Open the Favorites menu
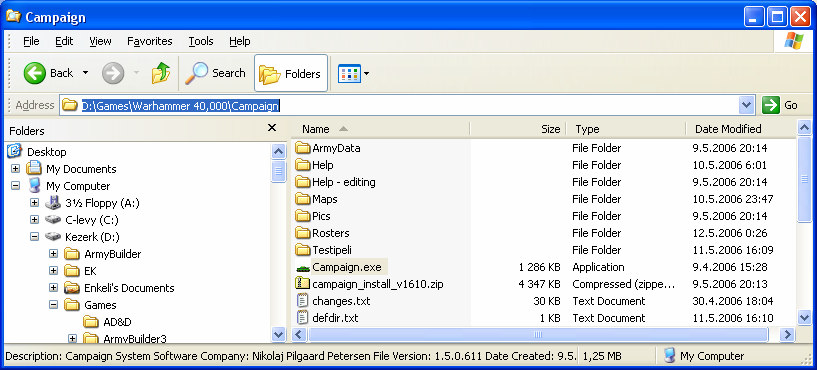The image size is (817, 370). click(x=150, y=41)
